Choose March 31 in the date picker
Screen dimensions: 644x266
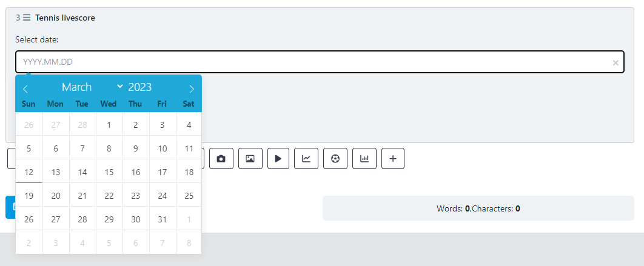point(163,219)
